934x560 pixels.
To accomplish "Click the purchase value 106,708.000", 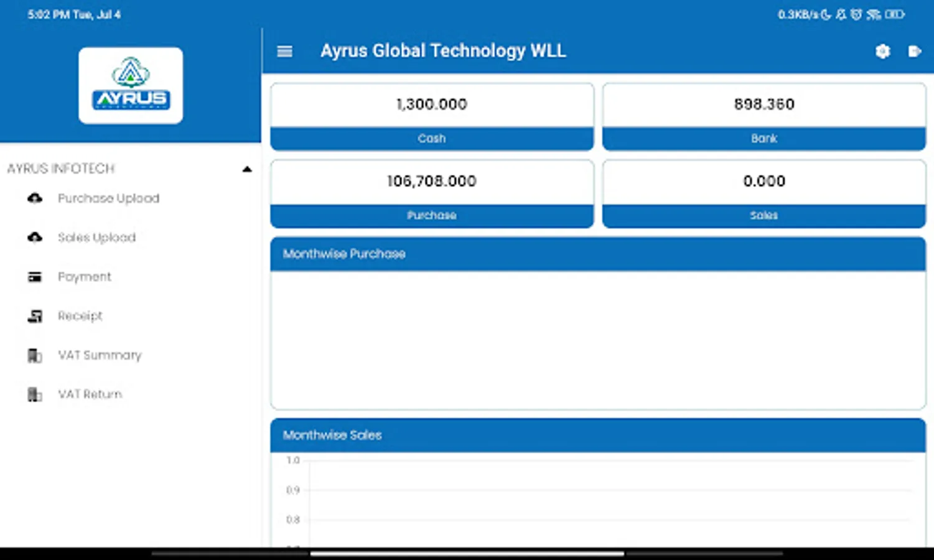I will tap(432, 181).
